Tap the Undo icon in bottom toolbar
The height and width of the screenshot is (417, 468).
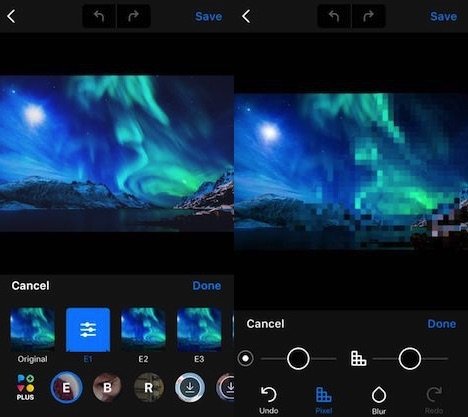tap(269, 400)
